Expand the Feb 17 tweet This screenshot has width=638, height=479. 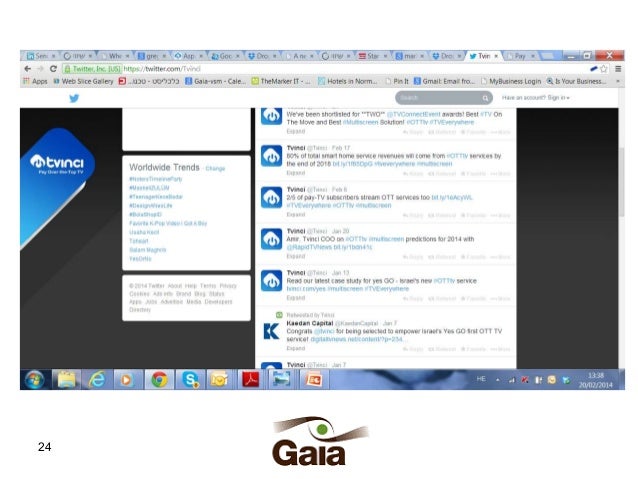295,173
